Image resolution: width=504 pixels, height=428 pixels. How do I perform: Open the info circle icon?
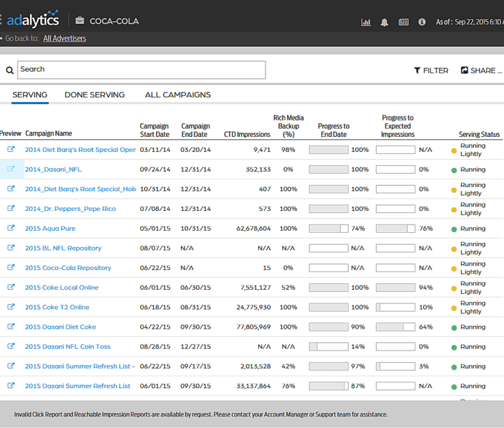[422, 22]
